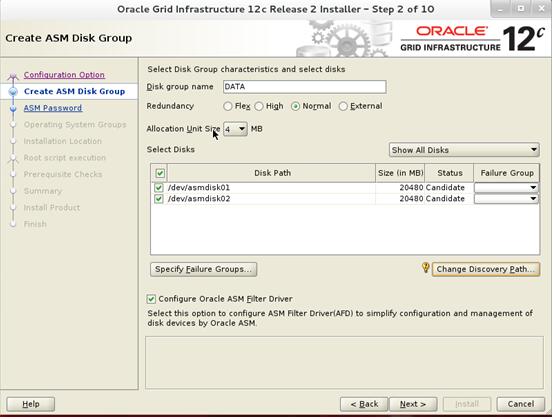The image size is (553, 419).
Task: Click the Size (in MB) column header
Action: point(400,173)
